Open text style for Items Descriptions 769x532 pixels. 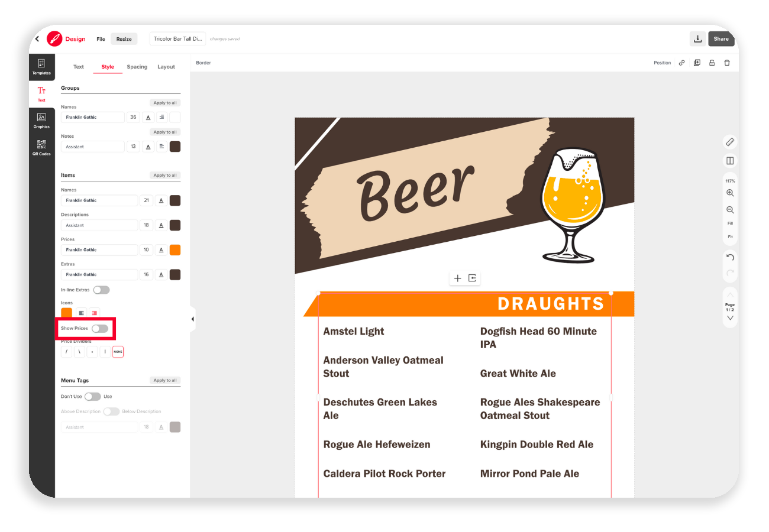(x=161, y=225)
